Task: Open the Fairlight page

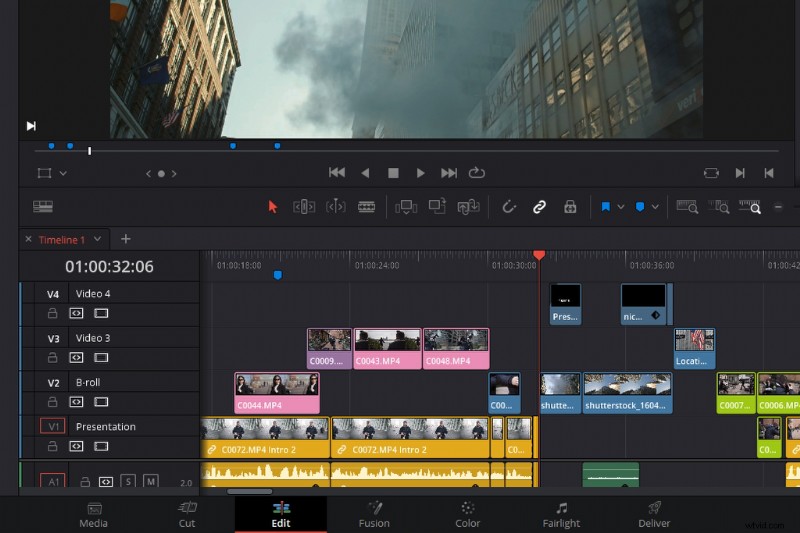Action: (561, 515)
